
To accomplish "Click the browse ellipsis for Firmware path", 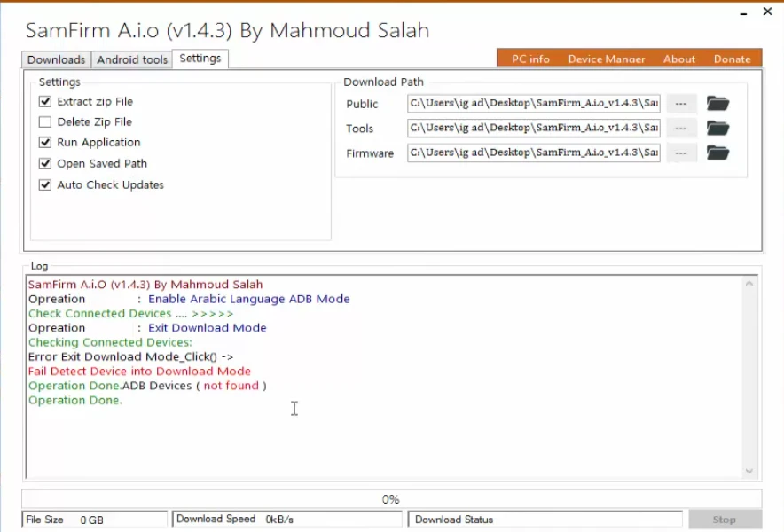I will tap(681, 153).
